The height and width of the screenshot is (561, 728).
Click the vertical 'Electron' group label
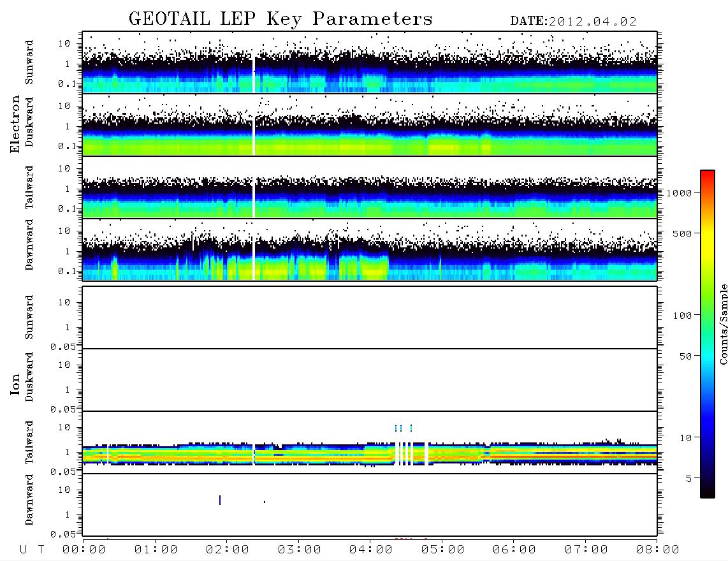[15, 124]
